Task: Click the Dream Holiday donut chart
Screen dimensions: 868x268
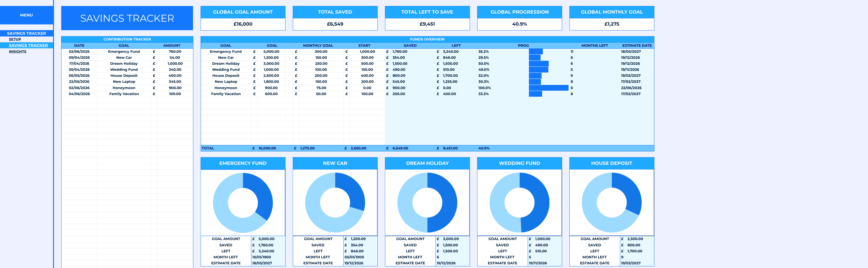Action: pos(427,203)
